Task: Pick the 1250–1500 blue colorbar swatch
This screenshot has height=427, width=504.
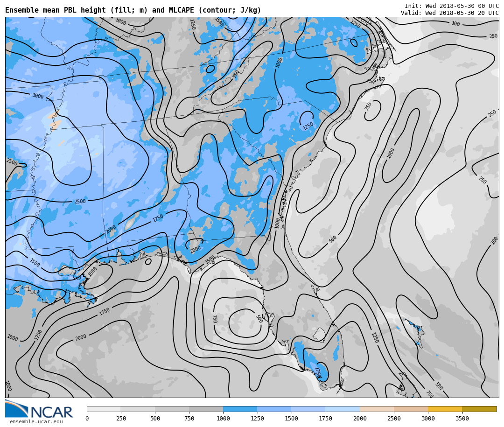Action: tap(274, 409)
